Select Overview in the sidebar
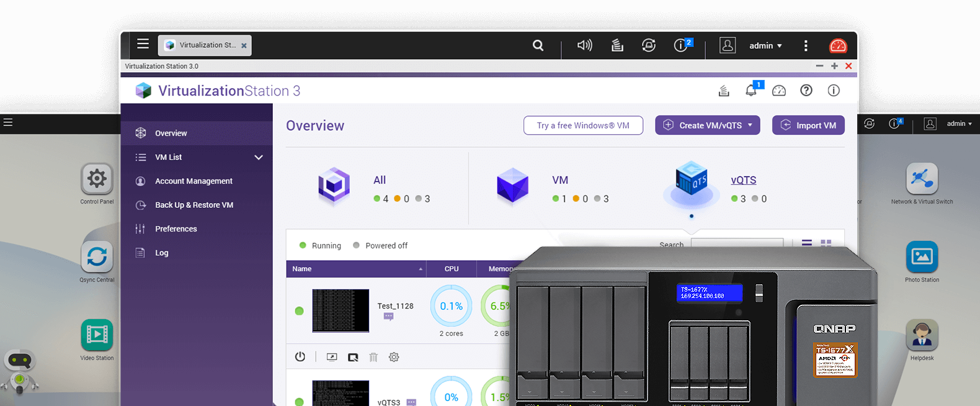Image resolution: width=980 pixels, height=406 pixels. pyautogui.click(x=197, y=133)
